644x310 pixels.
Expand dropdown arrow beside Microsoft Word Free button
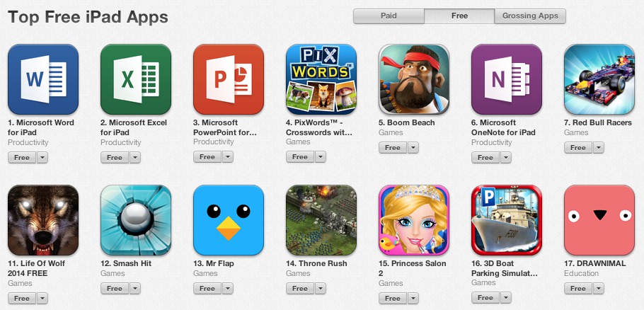(42, 158)
